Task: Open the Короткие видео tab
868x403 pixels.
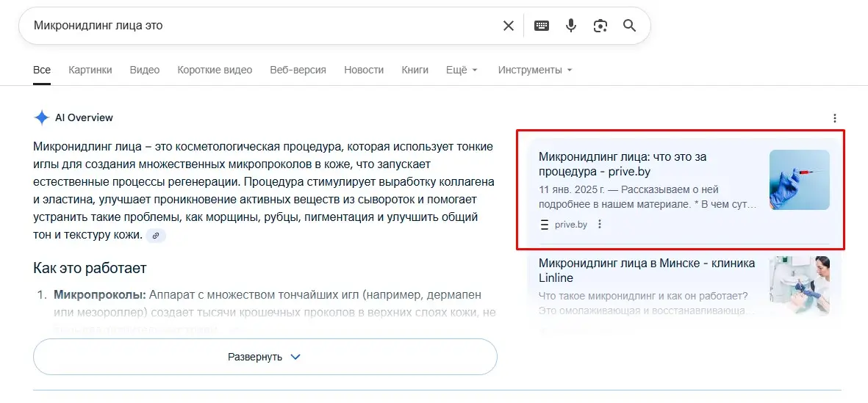Action: point(215,70)
